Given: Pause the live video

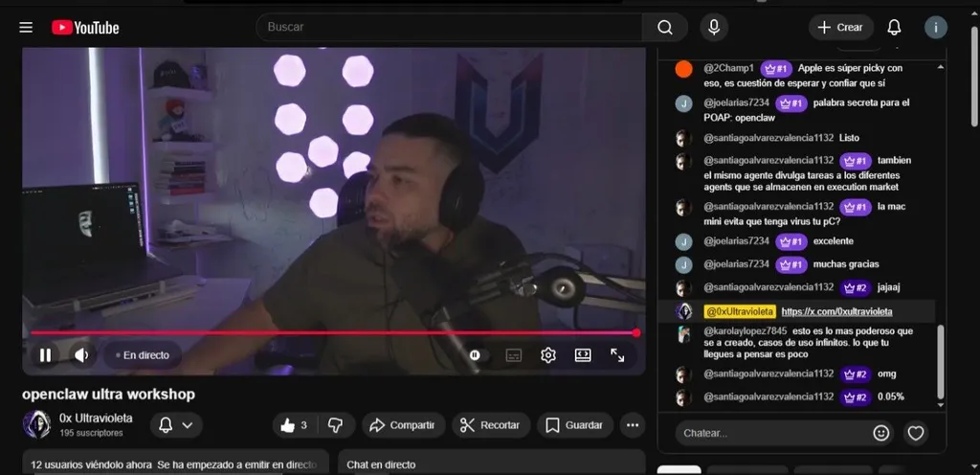Looking at the screenshot, I should pyautogui.click(x=45, y=355).
